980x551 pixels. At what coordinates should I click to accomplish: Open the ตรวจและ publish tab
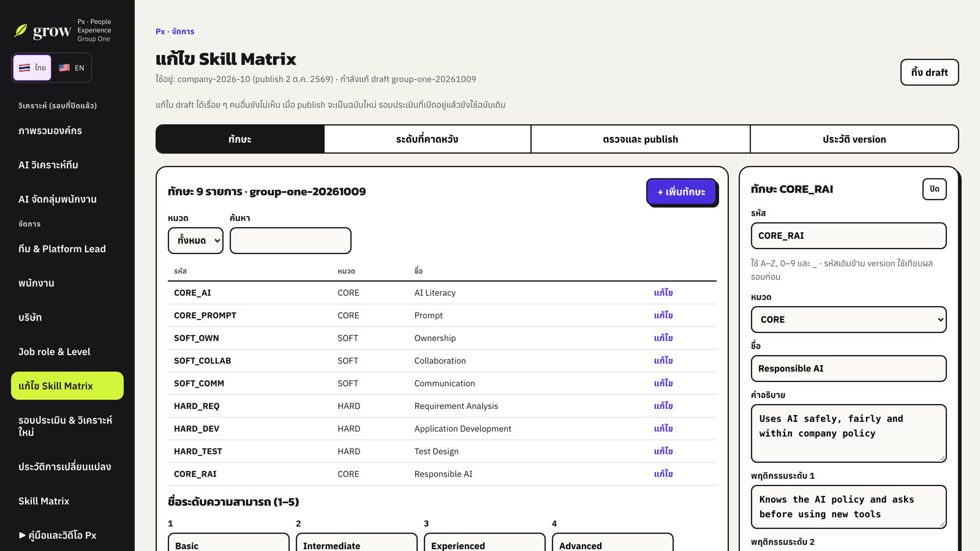[x=640, y=139]
